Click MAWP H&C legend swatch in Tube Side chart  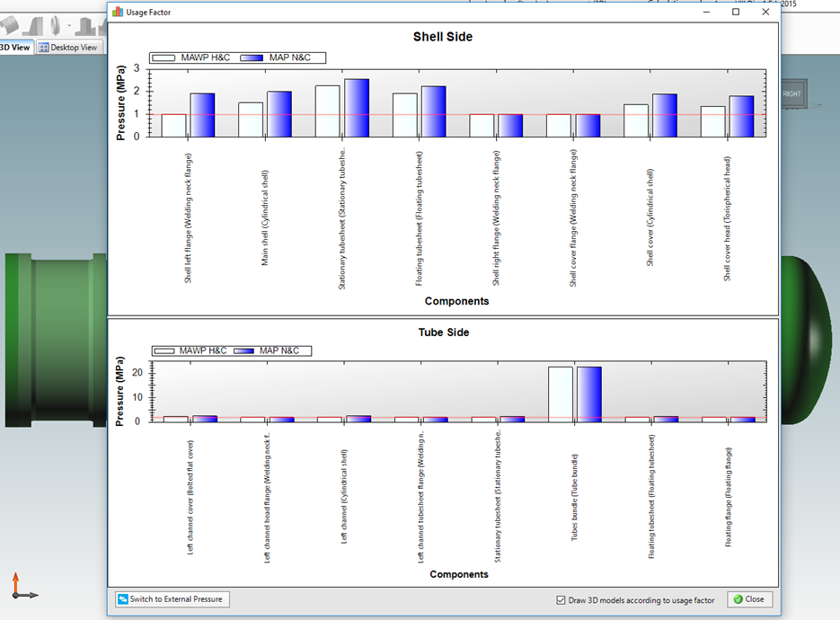164,351
